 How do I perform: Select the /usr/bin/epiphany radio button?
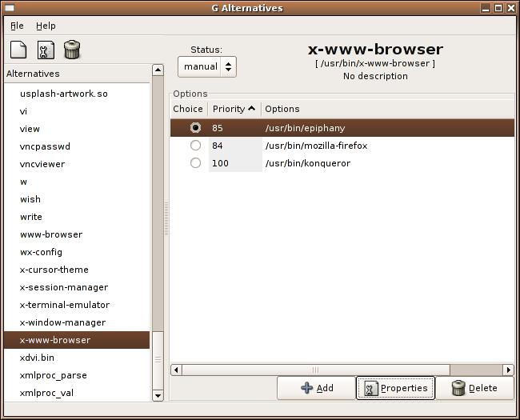(195, 128)
